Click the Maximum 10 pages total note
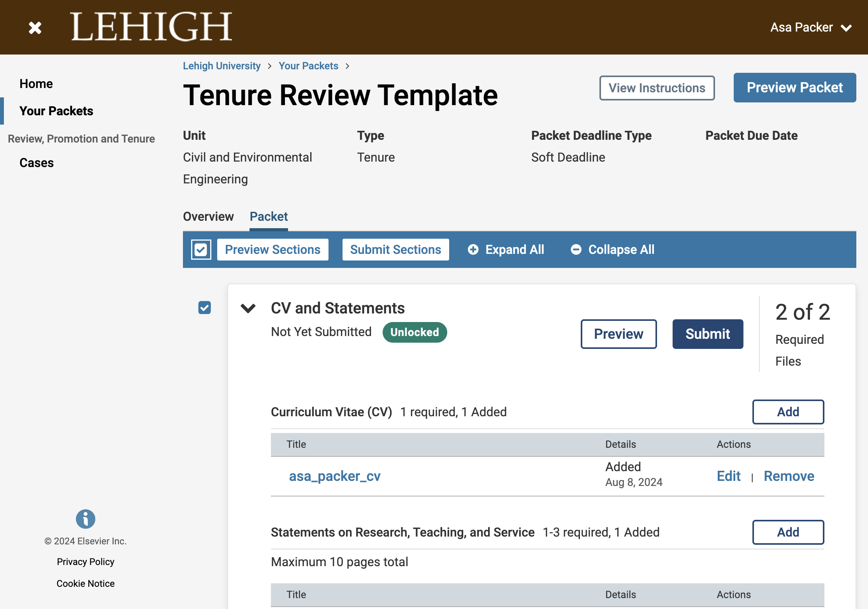The width and height of the screenshot is (868, 609). coord(339,562)
